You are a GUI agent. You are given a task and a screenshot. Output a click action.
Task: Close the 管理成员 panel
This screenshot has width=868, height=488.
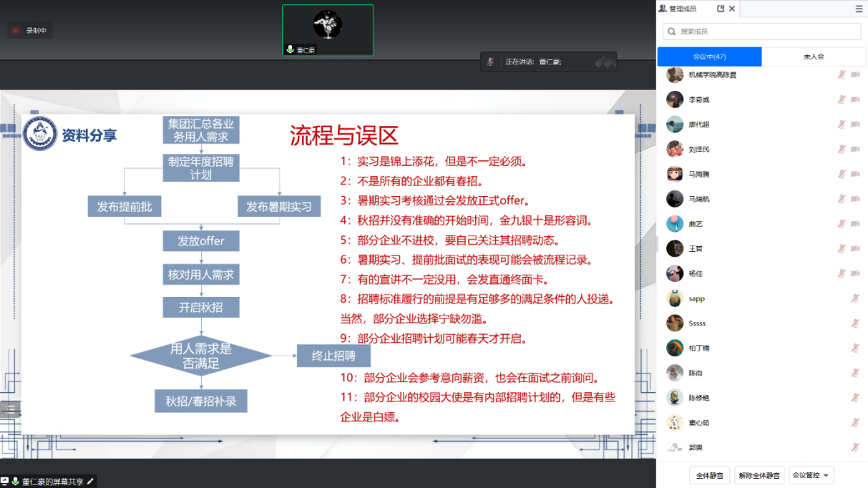pyautogui.click(x=731, y=9)
